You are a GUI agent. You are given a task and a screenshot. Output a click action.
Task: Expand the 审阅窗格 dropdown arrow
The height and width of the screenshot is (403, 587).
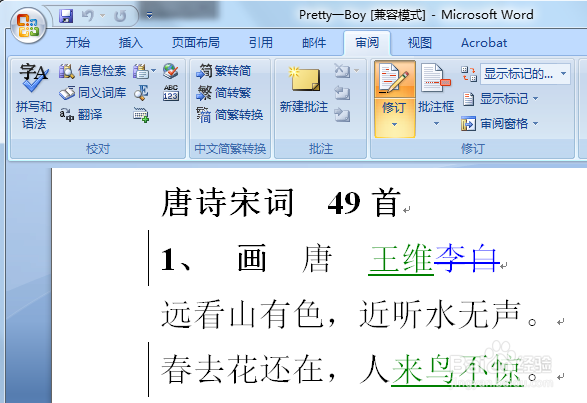[x=535, y=123]
